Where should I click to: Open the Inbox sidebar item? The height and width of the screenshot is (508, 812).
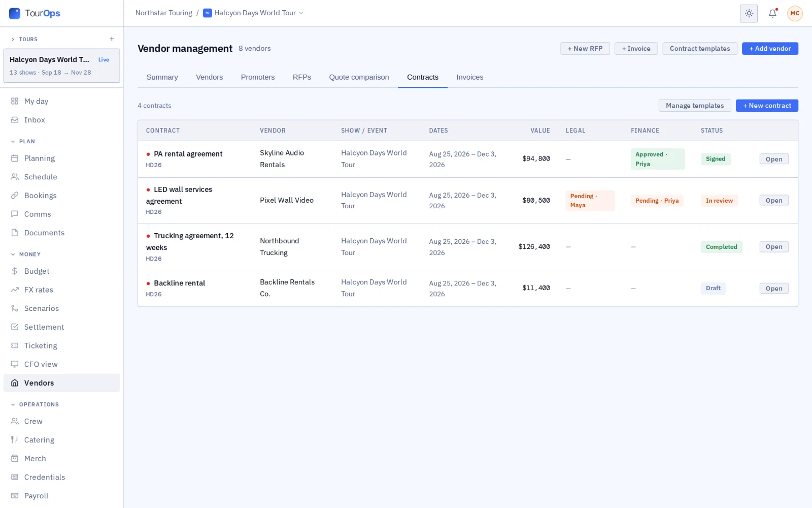pyautogui.click(x=62, y=120)
